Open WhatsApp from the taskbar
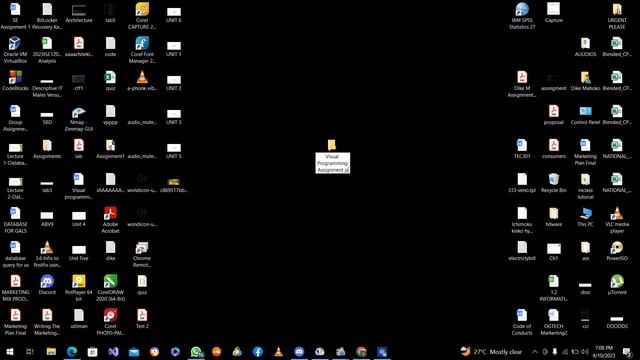Screen dimensions: 640x360 196,351
